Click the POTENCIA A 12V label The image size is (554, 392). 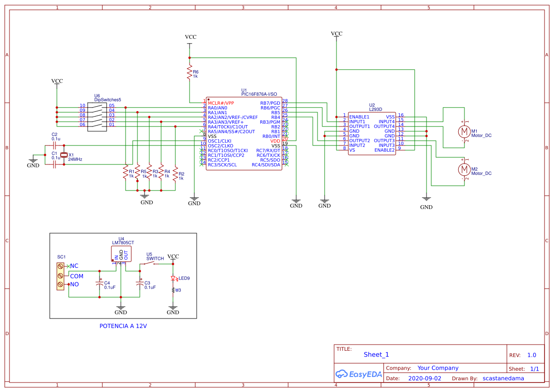pos(123,326)
